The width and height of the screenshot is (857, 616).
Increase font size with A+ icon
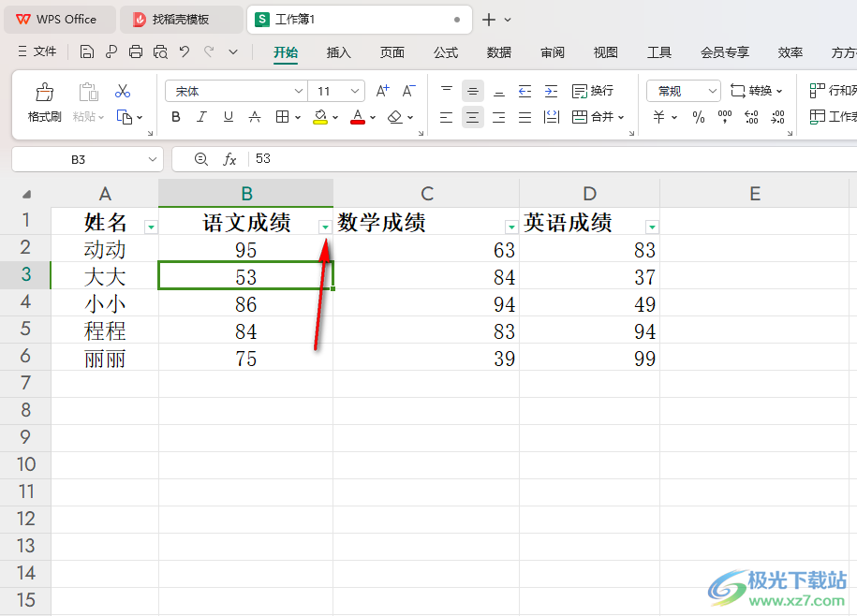(382, 91)
